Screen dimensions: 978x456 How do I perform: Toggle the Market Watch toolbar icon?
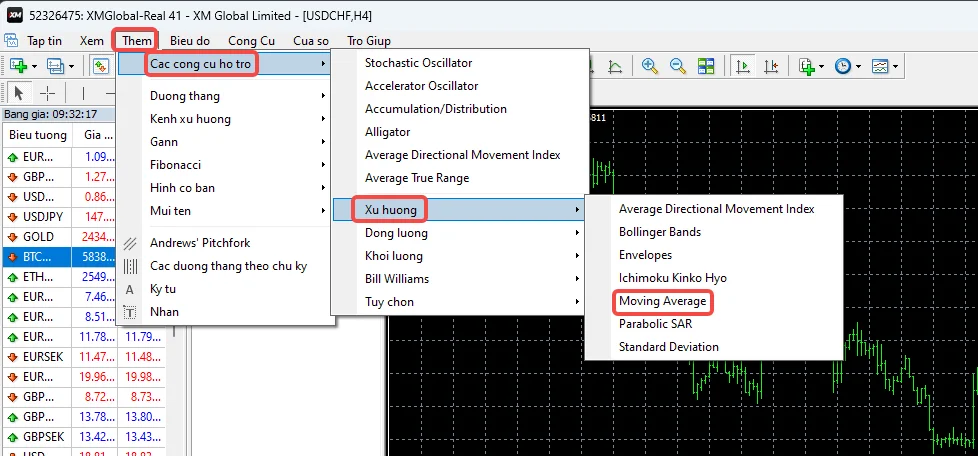tap(101, 66)
